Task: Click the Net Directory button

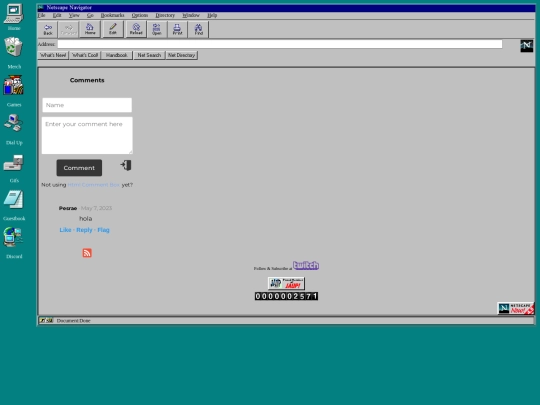Action: click(181, 55)
